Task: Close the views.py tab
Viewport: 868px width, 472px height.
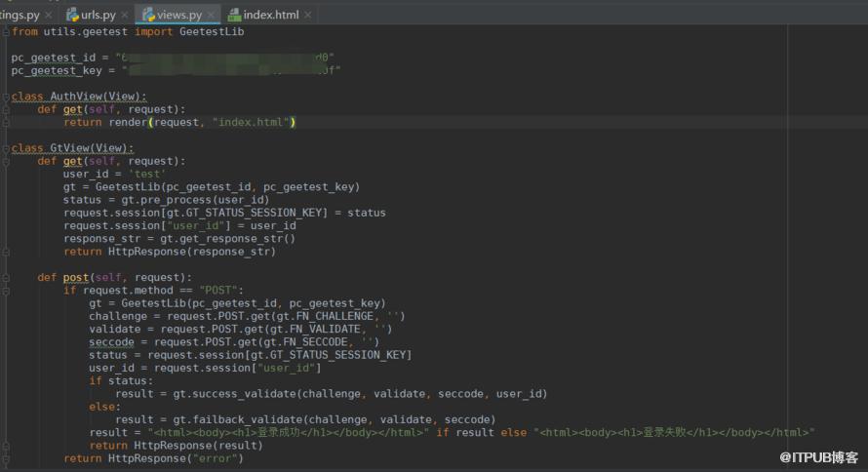Action: (x=211, y=15)
